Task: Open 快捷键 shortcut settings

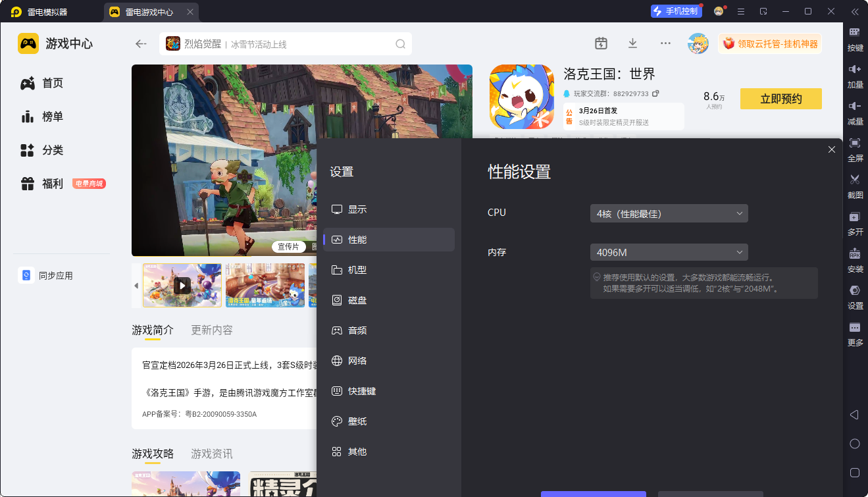Action: (x=389, y=391)
